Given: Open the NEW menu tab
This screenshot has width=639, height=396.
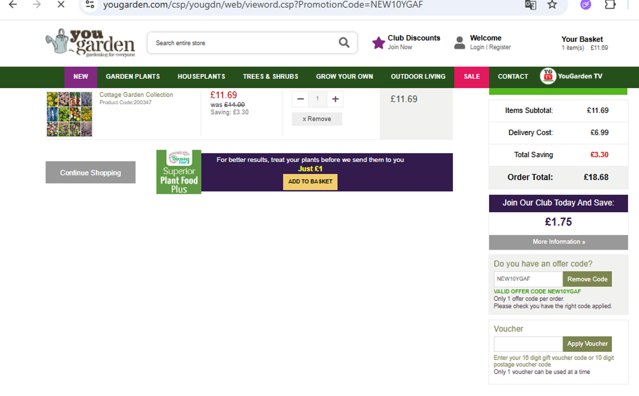Looking at the screenshot, I should [x=81, y=77].
